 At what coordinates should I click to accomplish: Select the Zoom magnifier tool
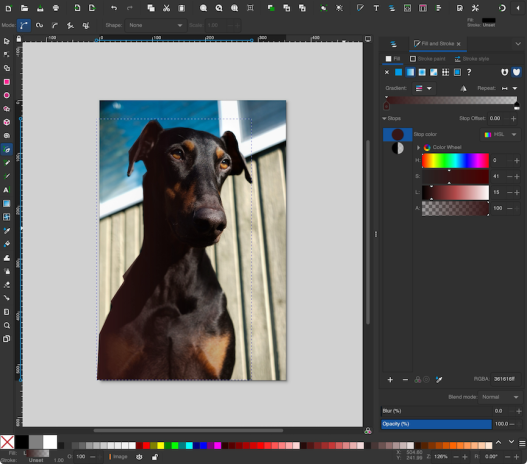[x=6, y=325]
